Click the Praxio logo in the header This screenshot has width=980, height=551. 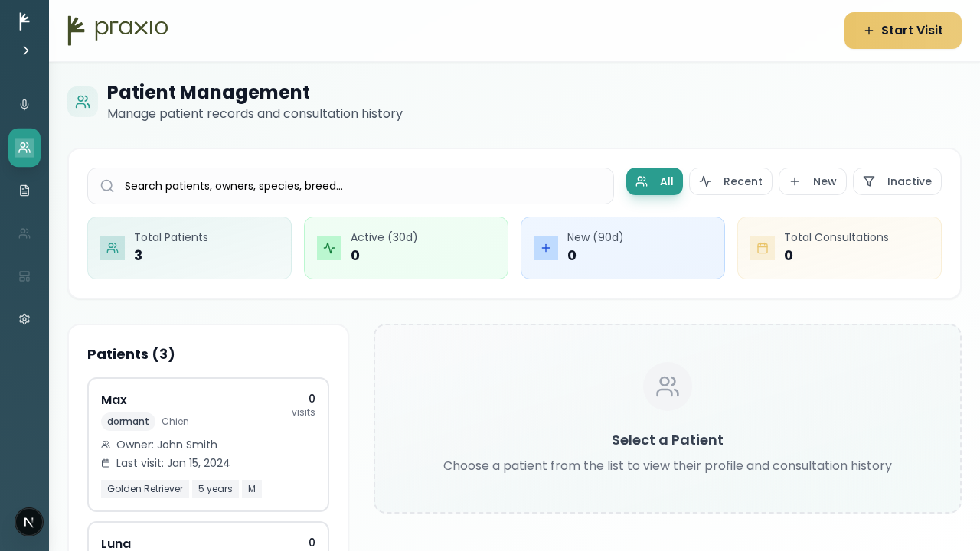tap(117, 31)
